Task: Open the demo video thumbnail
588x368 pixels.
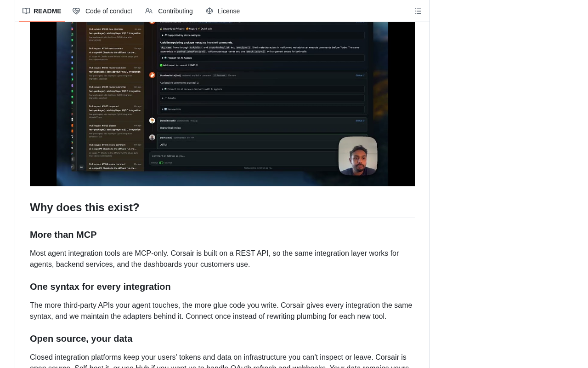Action: point(222,104)
